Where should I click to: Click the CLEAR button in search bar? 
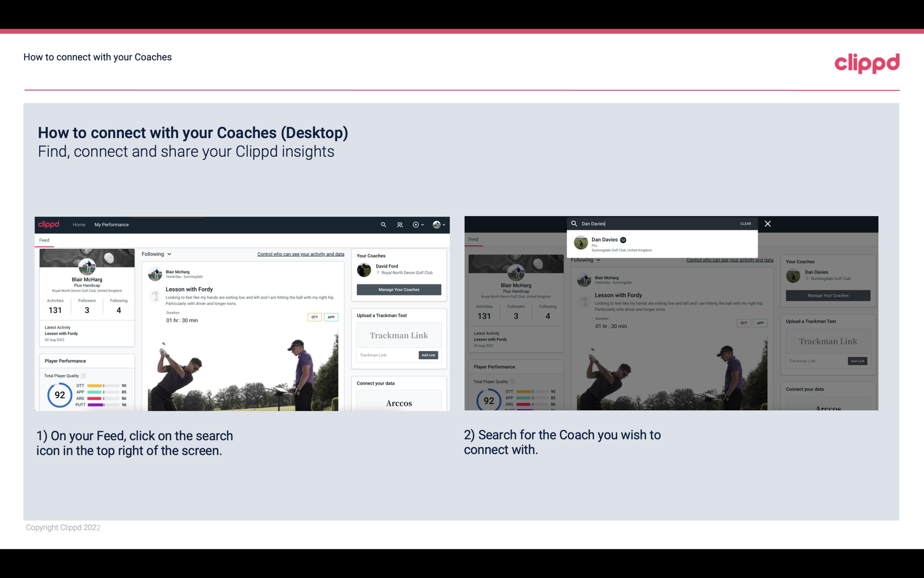pyautogui.click(x=746, y=223)
